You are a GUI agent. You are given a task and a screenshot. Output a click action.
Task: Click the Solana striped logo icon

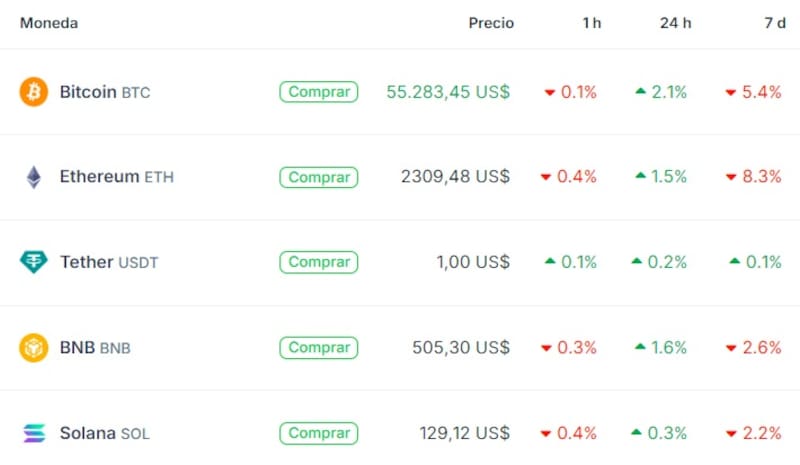(34, 433)
